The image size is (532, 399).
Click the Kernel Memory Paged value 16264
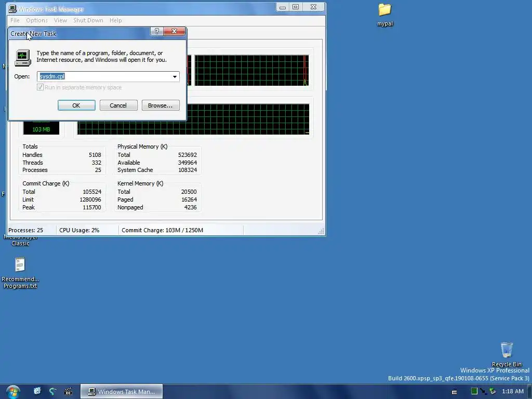(189, 199)
